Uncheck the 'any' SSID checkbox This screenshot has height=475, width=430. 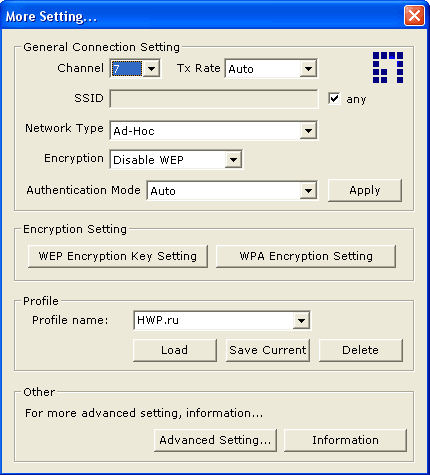[x=334, y=99]
